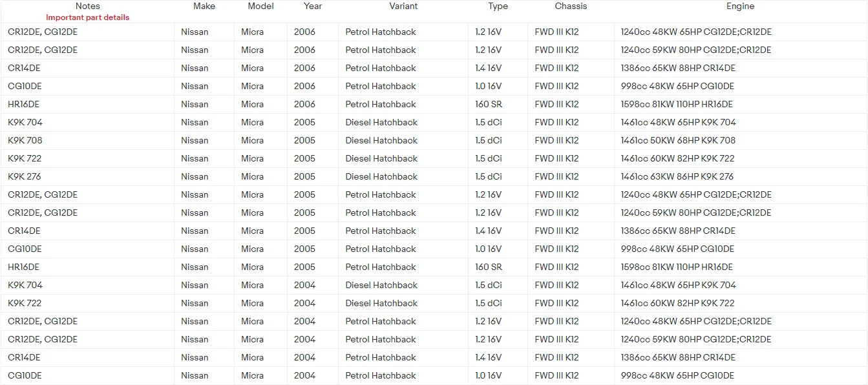Select '1240cc 59KW 80HP CG12DE;CR12DE' in 2006 row
The height and width of the screenshot is (385, 868).
[x=696, y=50]
